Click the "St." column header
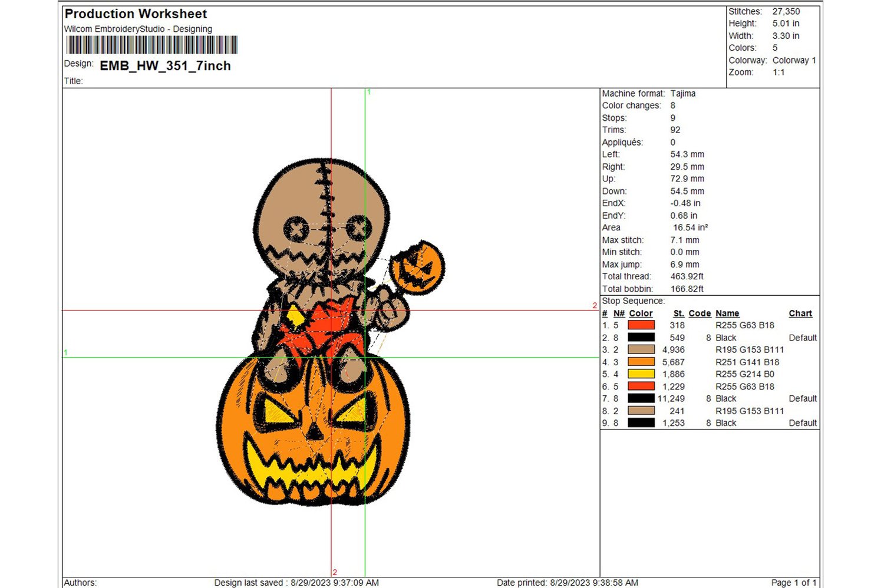 tap(679, 313)
